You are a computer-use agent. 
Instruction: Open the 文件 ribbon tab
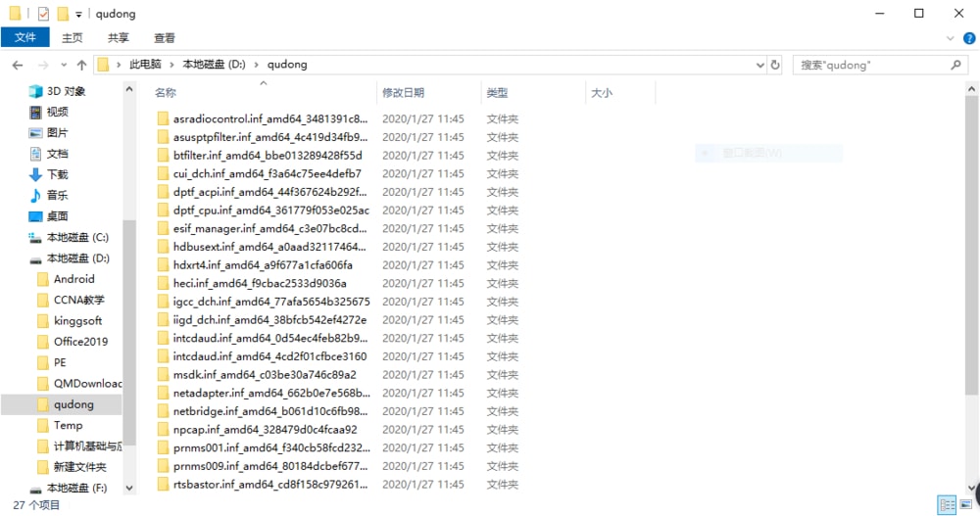[25, 37]
